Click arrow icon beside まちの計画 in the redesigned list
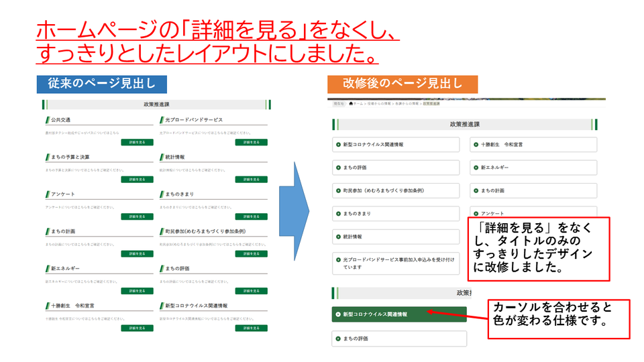Screen dimensions: 644x362 (475, 190)
